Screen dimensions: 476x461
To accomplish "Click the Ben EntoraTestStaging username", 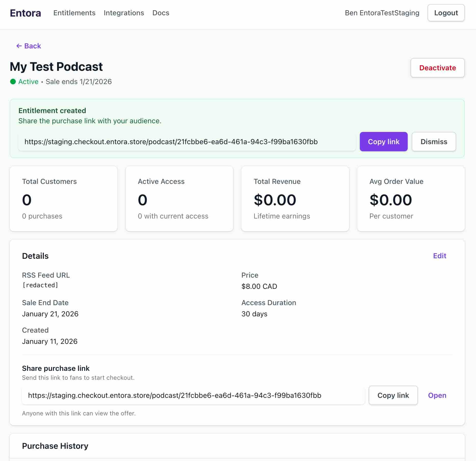I will [382, 13].
